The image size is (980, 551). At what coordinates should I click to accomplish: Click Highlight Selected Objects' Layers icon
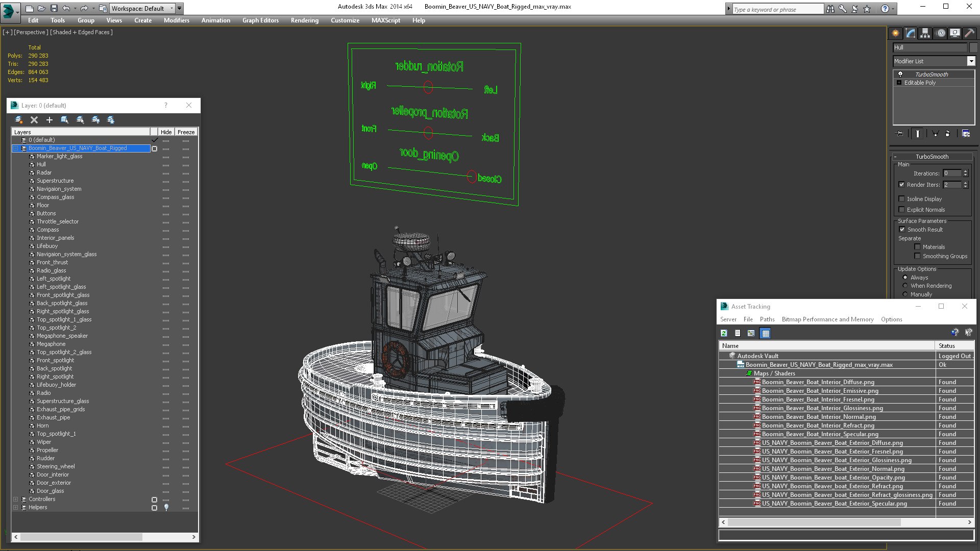point(80,120)
